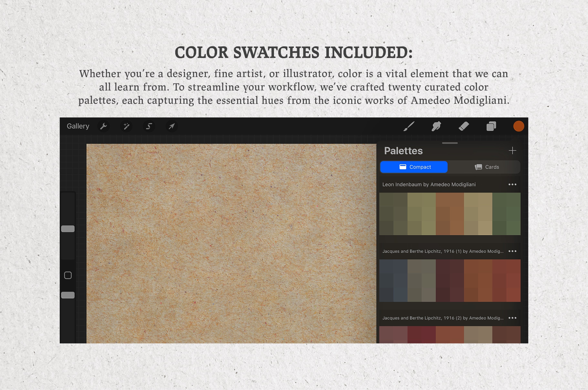Choose the Smudge tool
The height and width of the screenshot is (390, 588).
pos(436,126)
